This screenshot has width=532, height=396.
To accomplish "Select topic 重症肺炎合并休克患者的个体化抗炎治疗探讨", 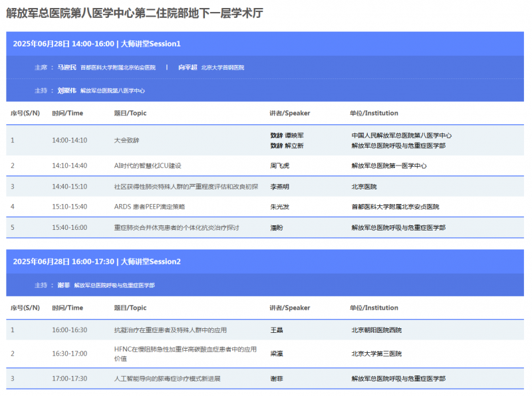I will click(x=176, y=228).
